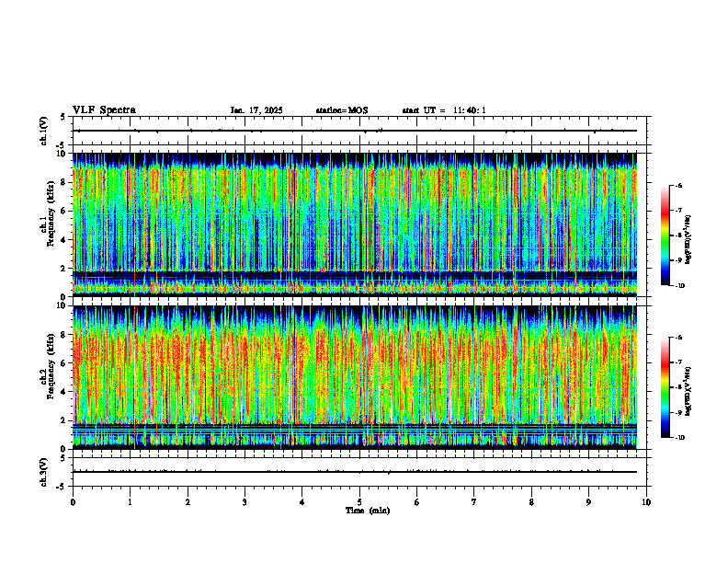Screen dimensions: 728x563
Task: Click the "-9" label on ch.2 colorbar
Action: pyautogui.click(x=678, y=412)
